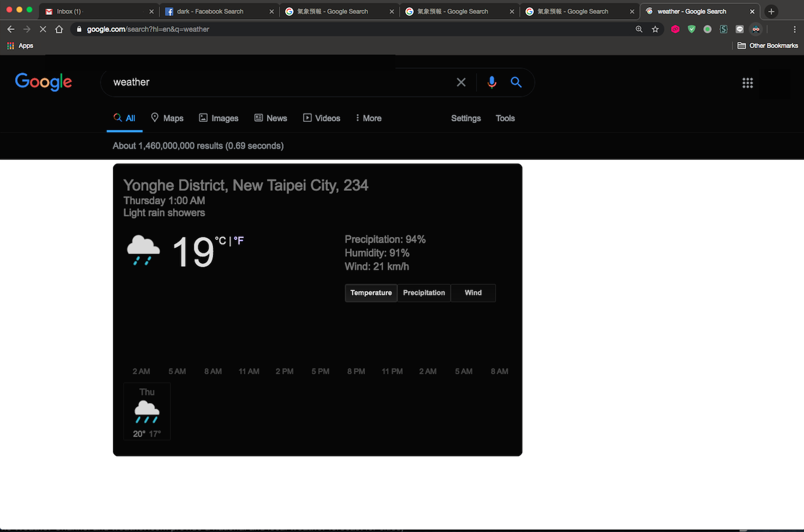Viewport: 804px width, 532px height.
Task: Click the pink hexagon extension icon
Action: click(675, 29)
